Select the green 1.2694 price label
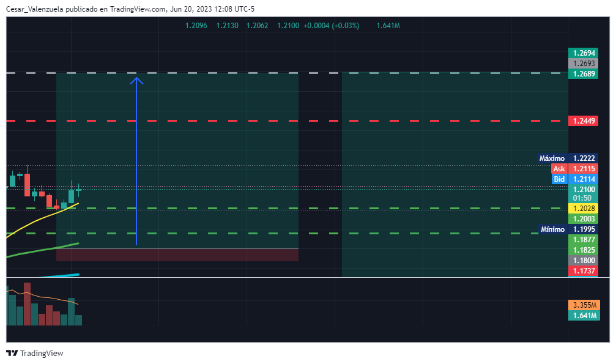 (x=584, y=53)
